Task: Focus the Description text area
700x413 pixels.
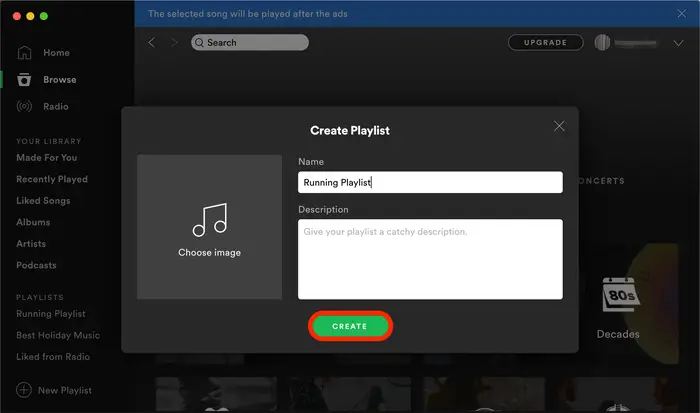Action: pos(430,259)
